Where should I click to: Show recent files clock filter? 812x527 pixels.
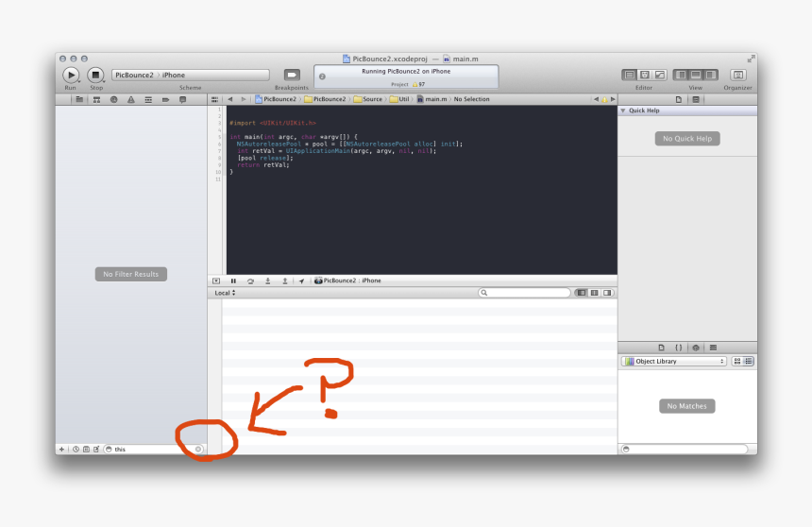[x=76, y=450]
